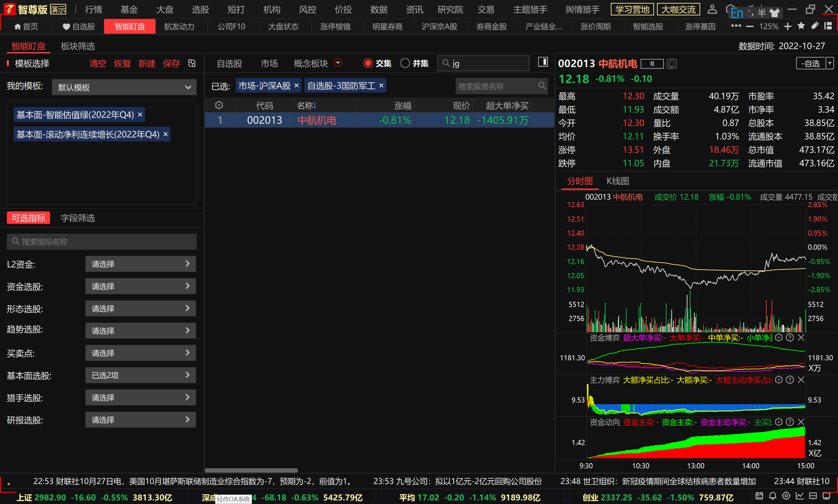Open the 学习营地 button
This screenshot has width=838, height=504.
click(x=632, y=9)
